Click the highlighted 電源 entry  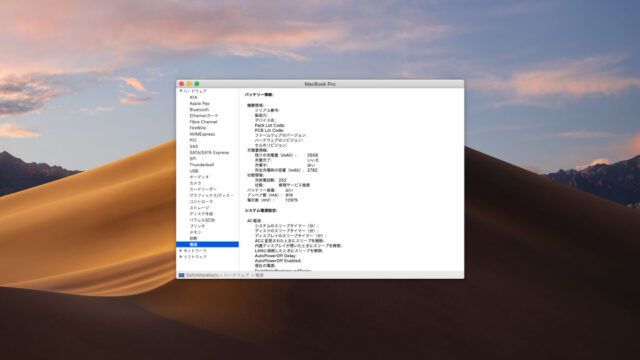207,244
